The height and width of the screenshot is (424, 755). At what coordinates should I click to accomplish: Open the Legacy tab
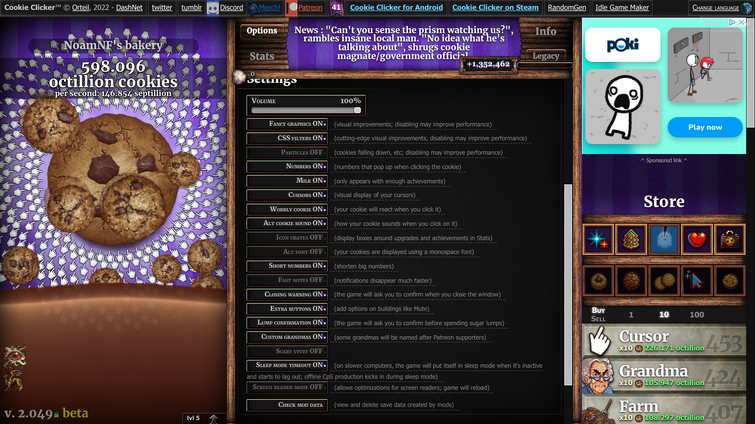pyautogui.click(x=546, y=56)
